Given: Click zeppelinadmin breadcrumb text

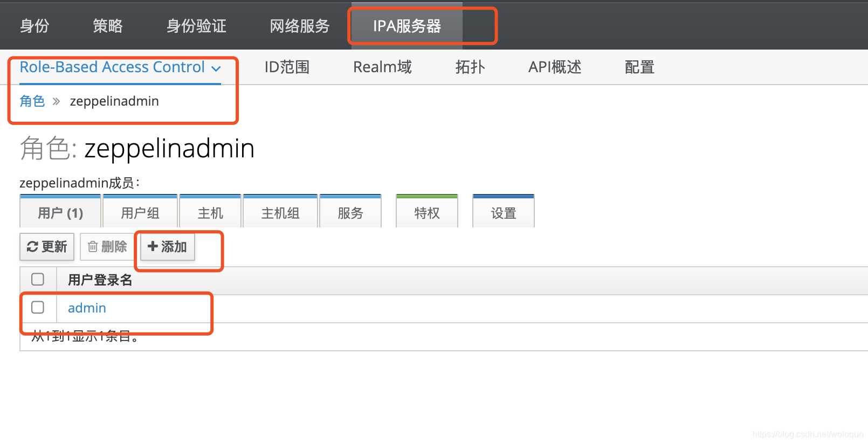Looking at the screenshot, I should click(x=114, y=101).
